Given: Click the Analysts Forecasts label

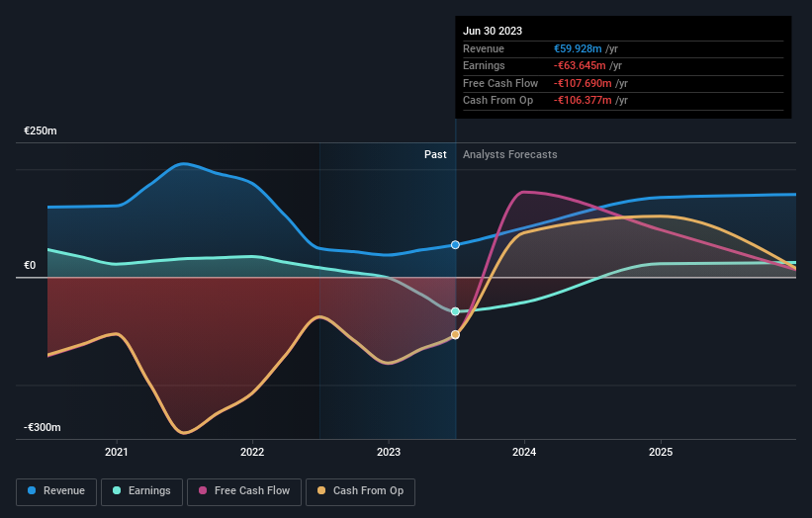Looking at the screenshot, I should coord(510,154).
